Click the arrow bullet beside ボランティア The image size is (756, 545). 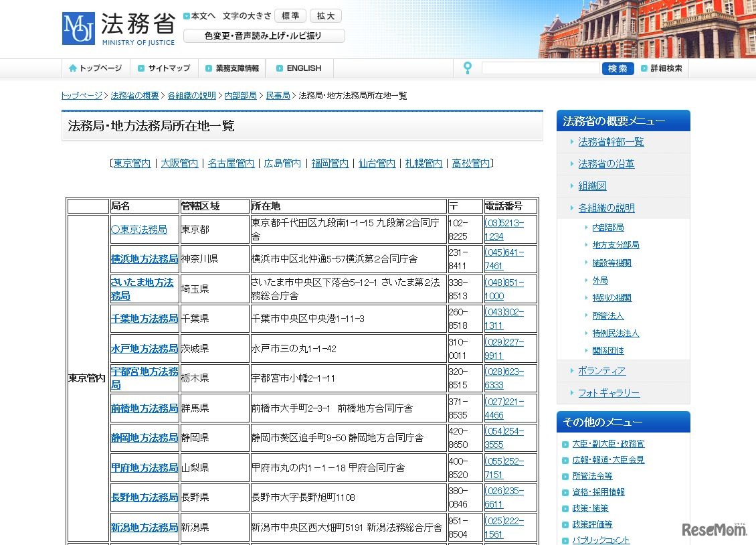572,369
